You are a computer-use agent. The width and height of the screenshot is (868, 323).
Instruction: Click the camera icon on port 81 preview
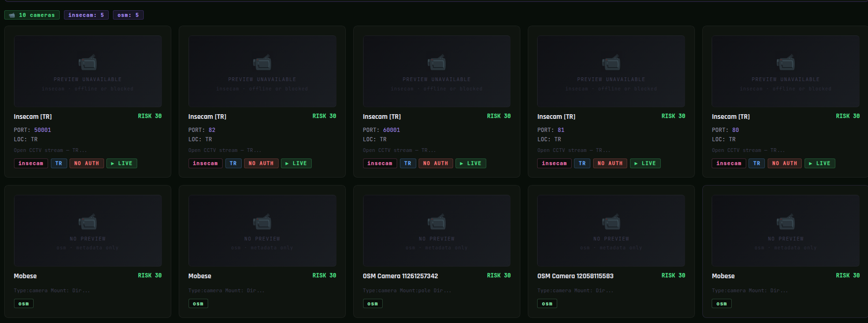611,62
